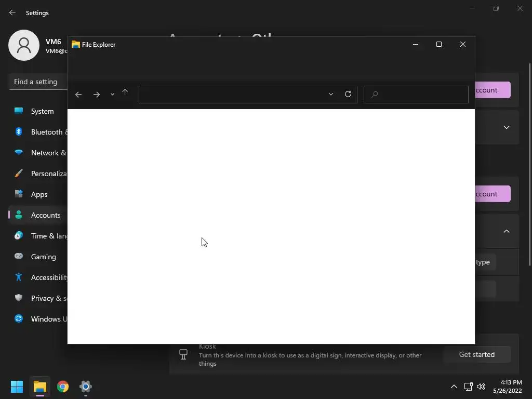Click the Settings gear on taskbar
This screenshot has height=399, width=532.
point(86,387)
